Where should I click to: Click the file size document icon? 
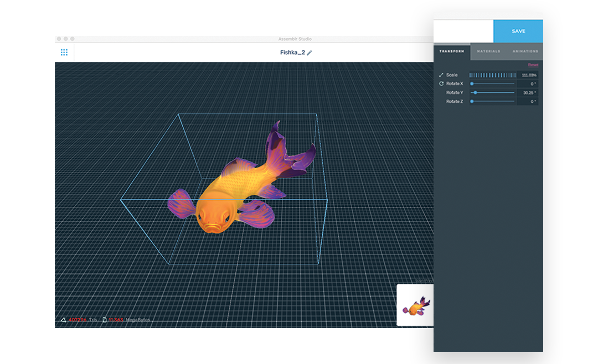104,320
